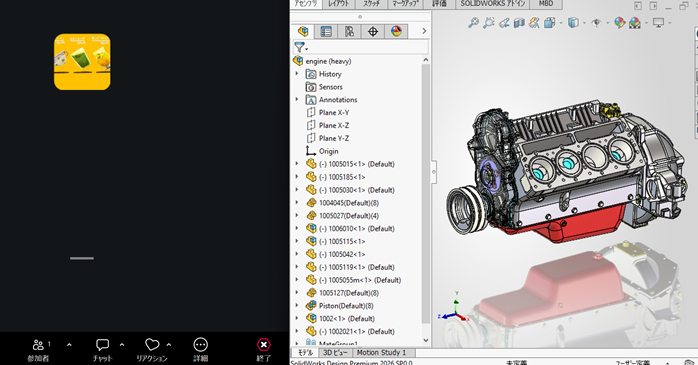Switch to the 3Dビュー bottom tab

coord(335,353)
